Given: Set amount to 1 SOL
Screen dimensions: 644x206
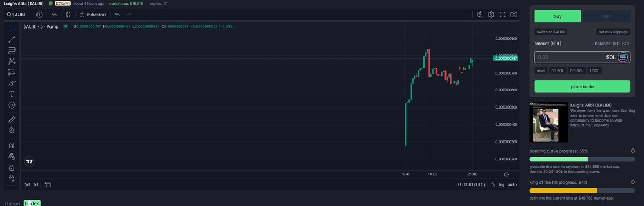Looking at the screenshot, I should 594,70.
